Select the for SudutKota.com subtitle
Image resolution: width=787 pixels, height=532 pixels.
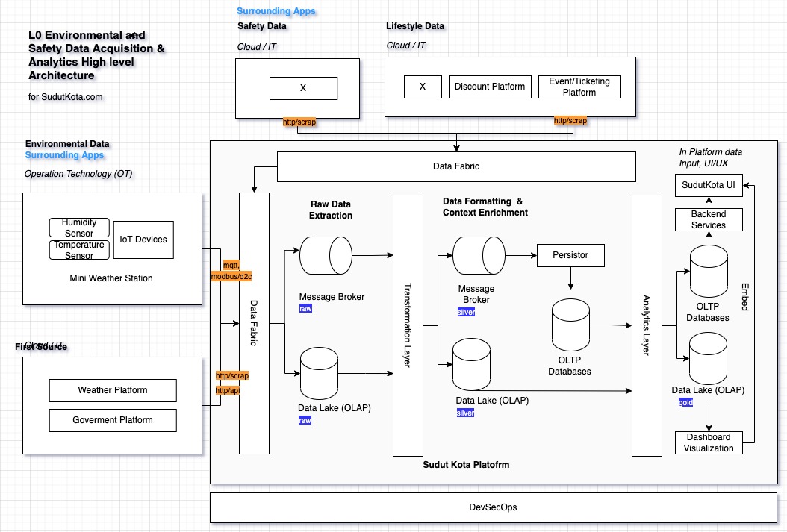tap(65, 97)
